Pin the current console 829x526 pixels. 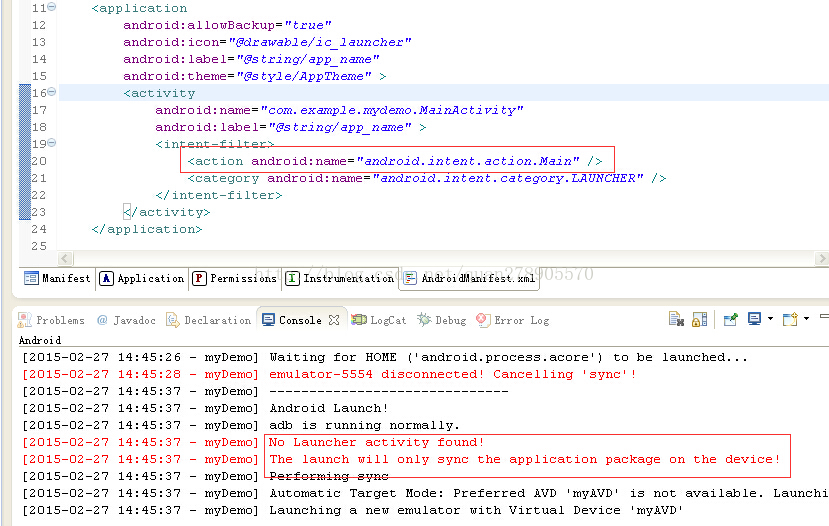pos(731,319)
